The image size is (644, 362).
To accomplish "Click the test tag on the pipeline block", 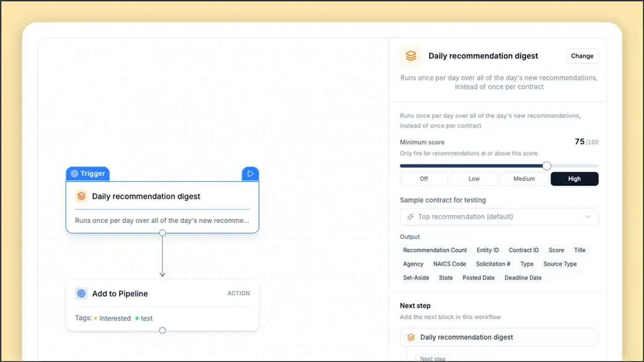I will pos(144,318).
